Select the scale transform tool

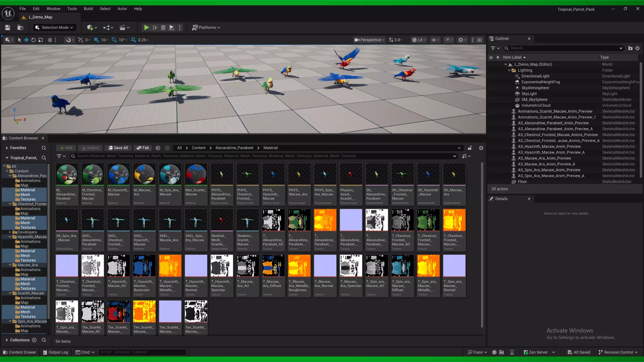pyautogui.click(x=41, y=40)
